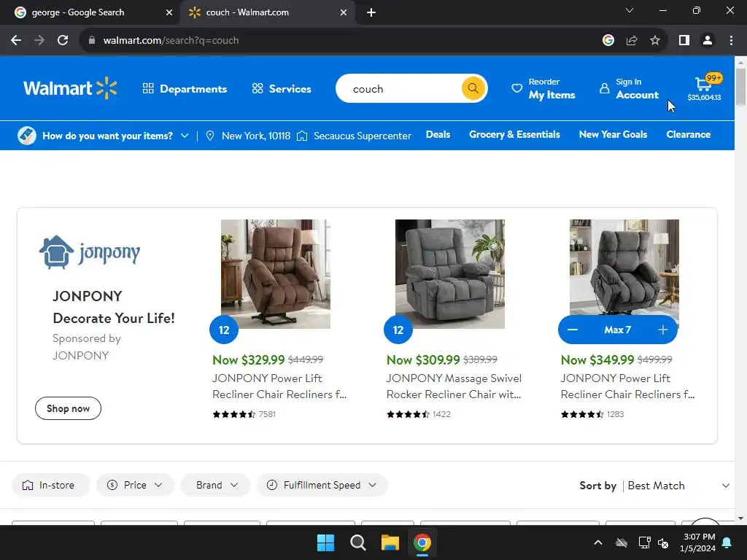Close the george - Google Search tab
The height and width of the screenshot is (560, 747).
169,13
